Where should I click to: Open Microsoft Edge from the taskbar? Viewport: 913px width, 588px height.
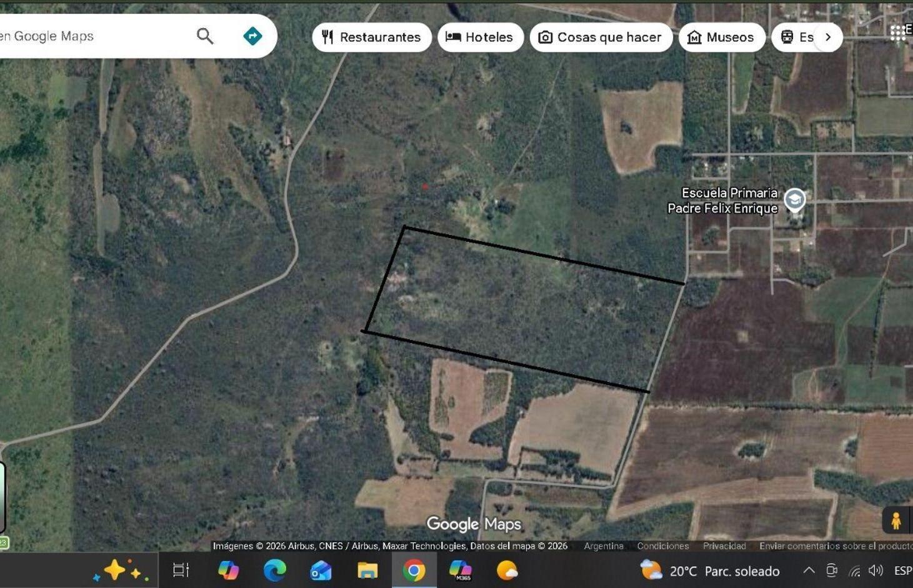point(274,571)
